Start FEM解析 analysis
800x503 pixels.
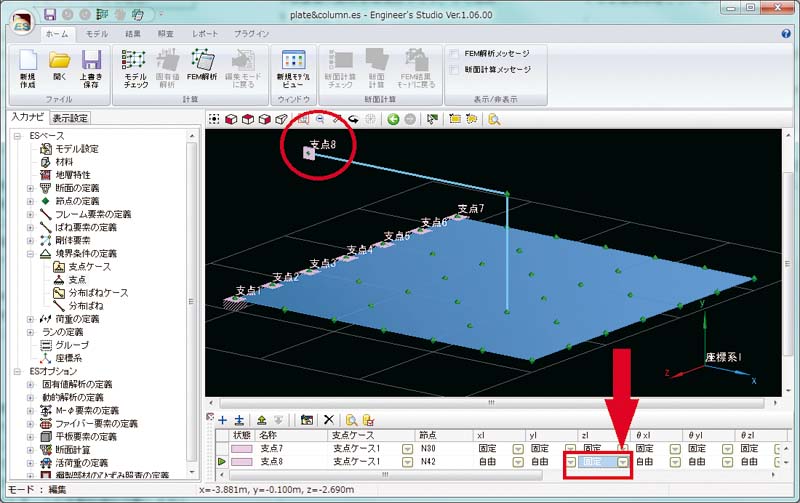202,65
